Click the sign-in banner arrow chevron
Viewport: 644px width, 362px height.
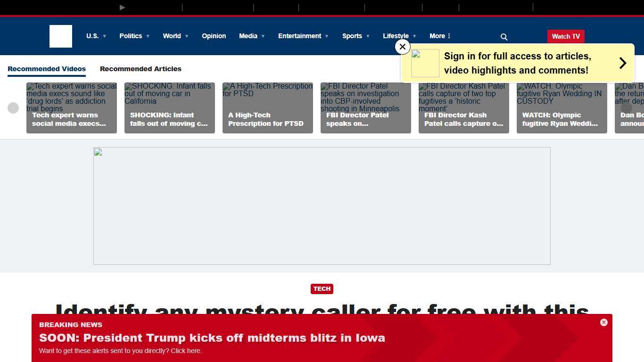click(622, 63)
